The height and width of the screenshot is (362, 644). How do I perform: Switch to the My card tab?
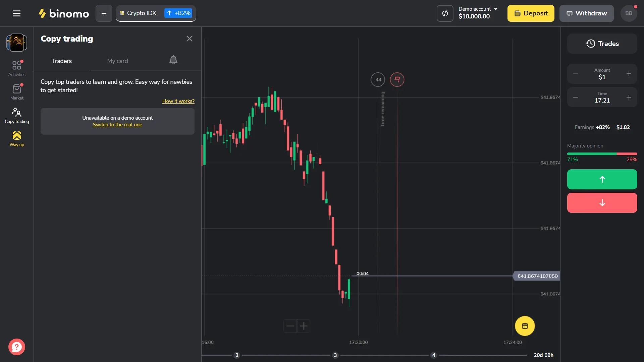tap(117, 61)
